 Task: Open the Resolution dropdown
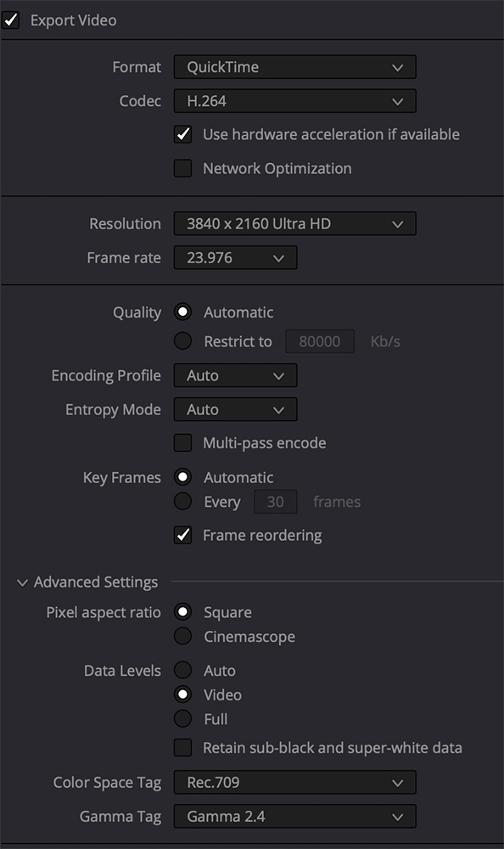295,223
